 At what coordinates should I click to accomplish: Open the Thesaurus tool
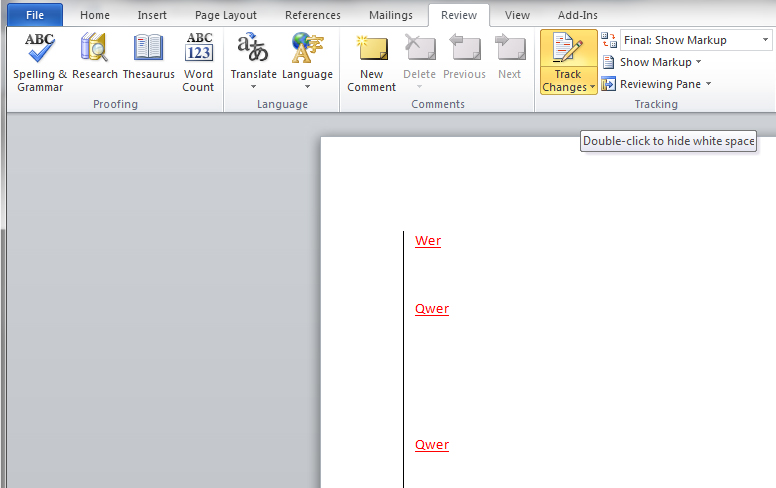click(148, 56)
